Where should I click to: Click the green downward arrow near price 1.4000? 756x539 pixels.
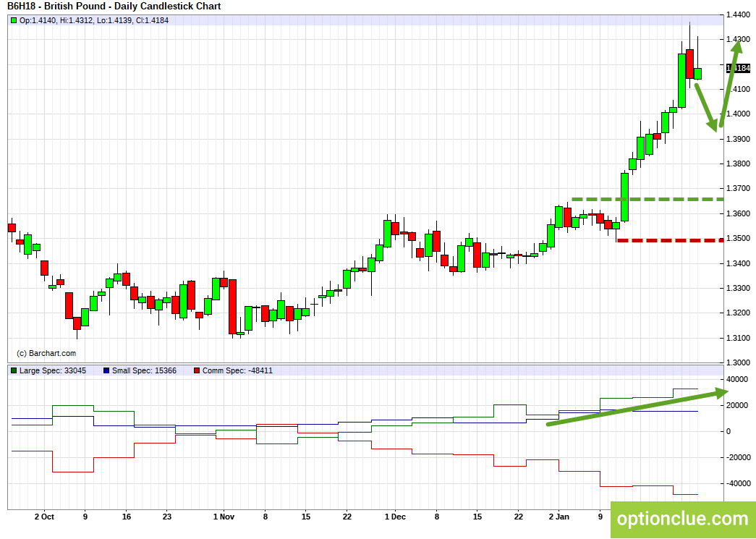pyautogui.click(x=707, y=106)
